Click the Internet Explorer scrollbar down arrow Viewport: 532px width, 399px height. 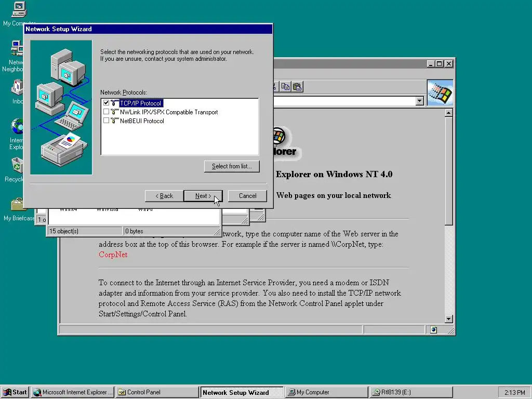448,319
